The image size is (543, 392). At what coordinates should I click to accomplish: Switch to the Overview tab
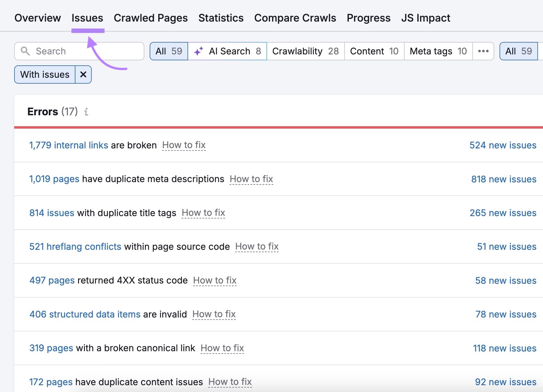37,18
